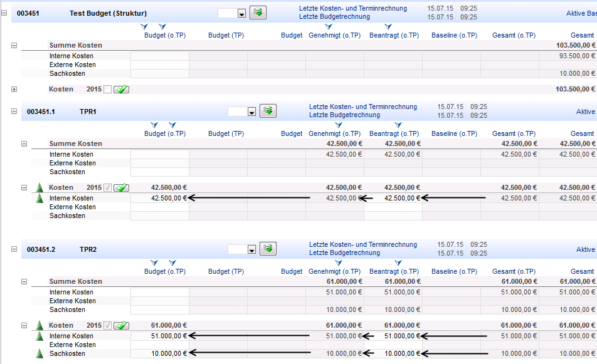Click the green arrow button in the TPR1 header
This screenshot has width=597, height=364.
coord(268,111)
